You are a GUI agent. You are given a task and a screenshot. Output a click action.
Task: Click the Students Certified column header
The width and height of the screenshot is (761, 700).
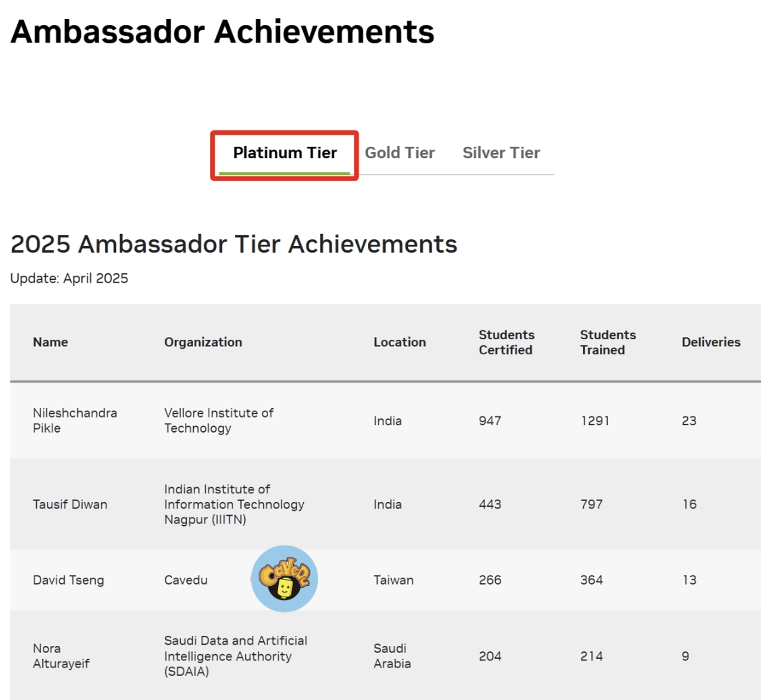click(x=507, y=342)
